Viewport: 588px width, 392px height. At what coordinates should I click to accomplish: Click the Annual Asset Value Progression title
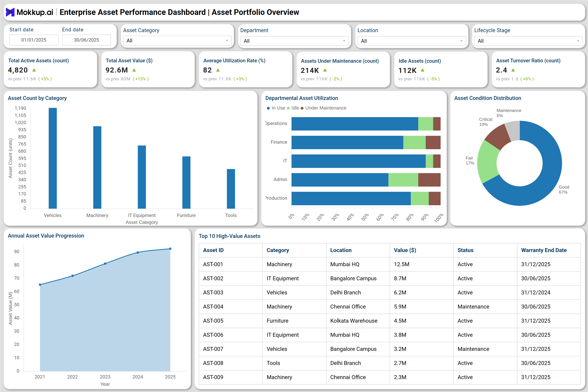[x=46, y=236]
